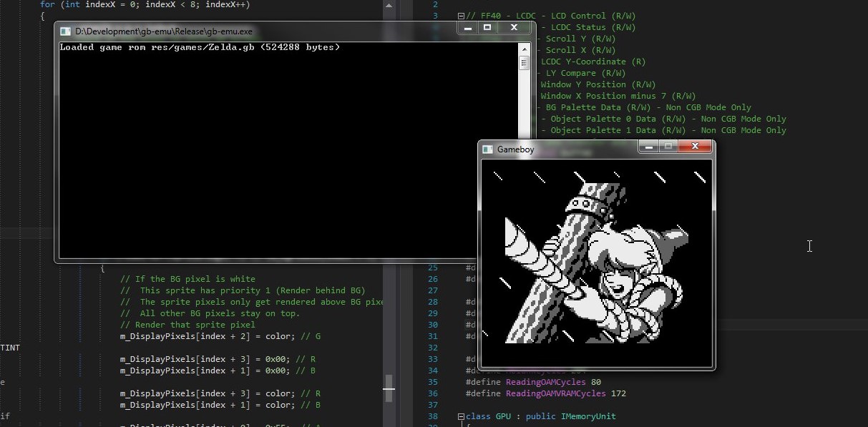
Task: Collapse the FF40 LCDC comment block
Action: click(461, 16)
